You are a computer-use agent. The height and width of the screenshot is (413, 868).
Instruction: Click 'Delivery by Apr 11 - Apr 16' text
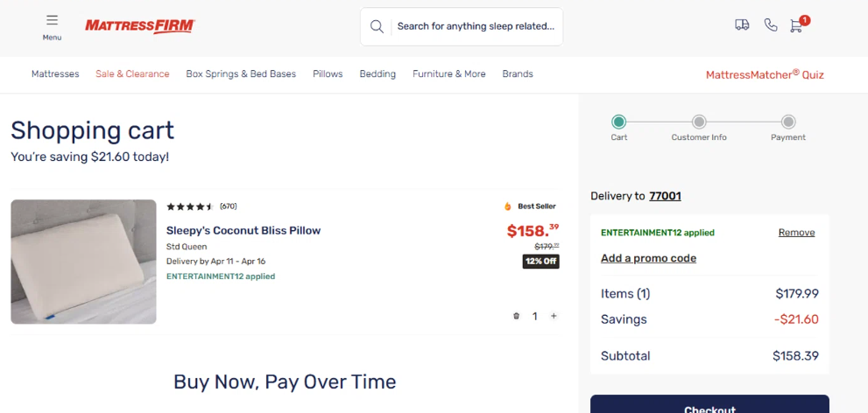click(216, 261)
